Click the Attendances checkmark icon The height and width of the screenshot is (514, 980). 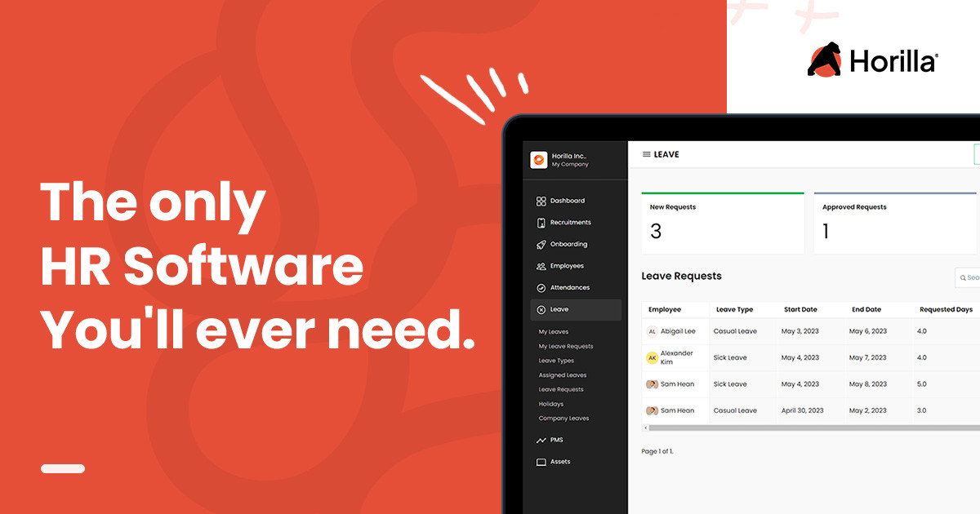pyautogui.click(x=541, y=288)
